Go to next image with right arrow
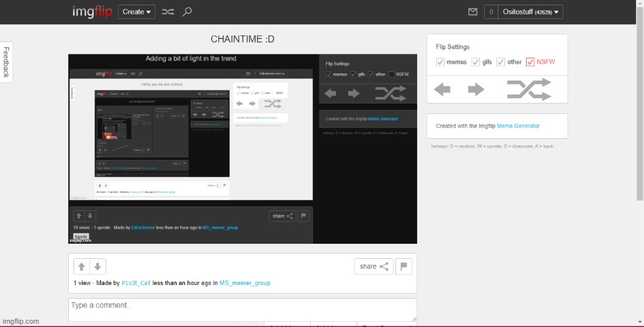 pos(476,89)
